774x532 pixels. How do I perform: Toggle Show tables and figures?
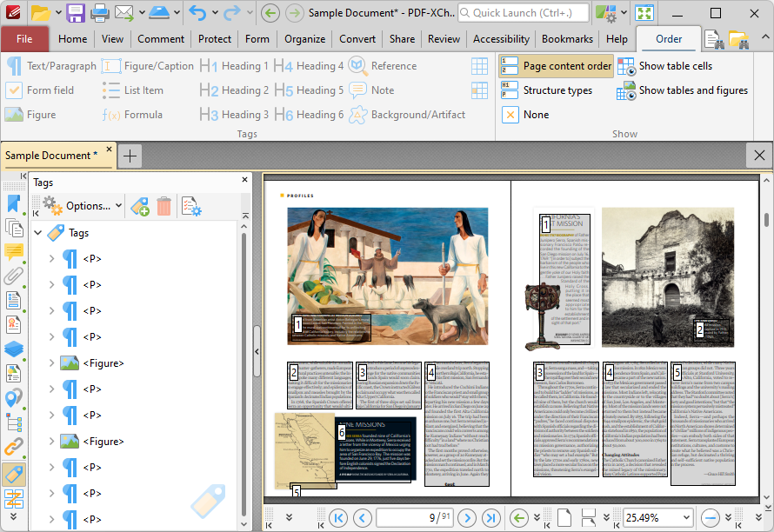[682, 90]
